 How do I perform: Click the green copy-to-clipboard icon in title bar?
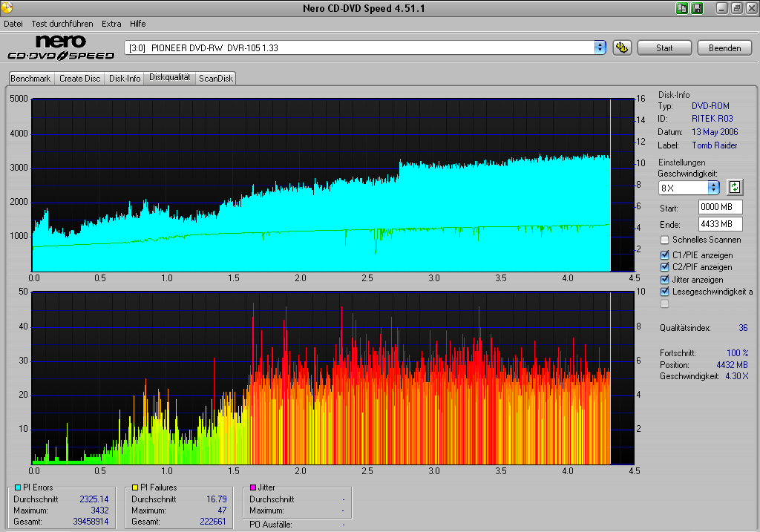coord(682,8)
